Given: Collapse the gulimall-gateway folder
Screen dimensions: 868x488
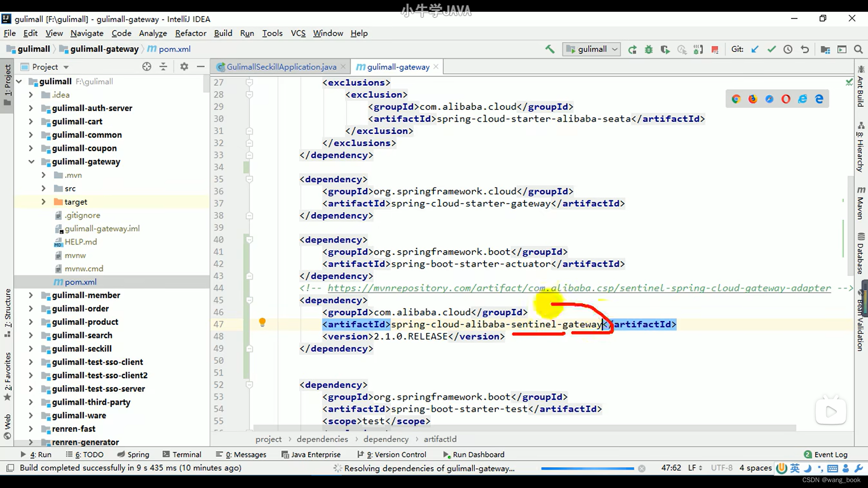Looking at the screenshot, I should click(x=31, y=162).
